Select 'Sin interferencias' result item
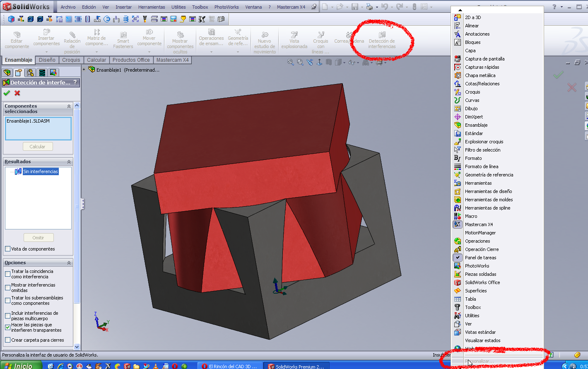Screen dimensions: 588x369 coord(41,171)
